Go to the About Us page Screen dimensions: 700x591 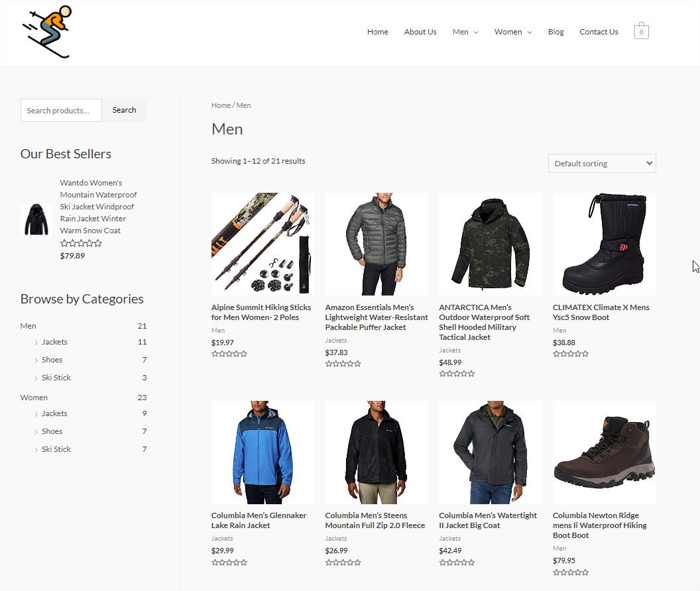tap(420, 32)
